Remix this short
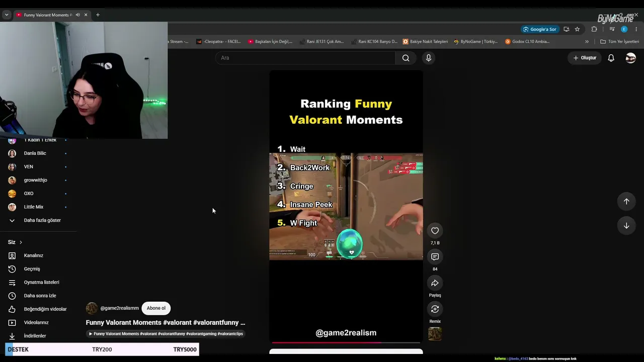 point(435,309)
